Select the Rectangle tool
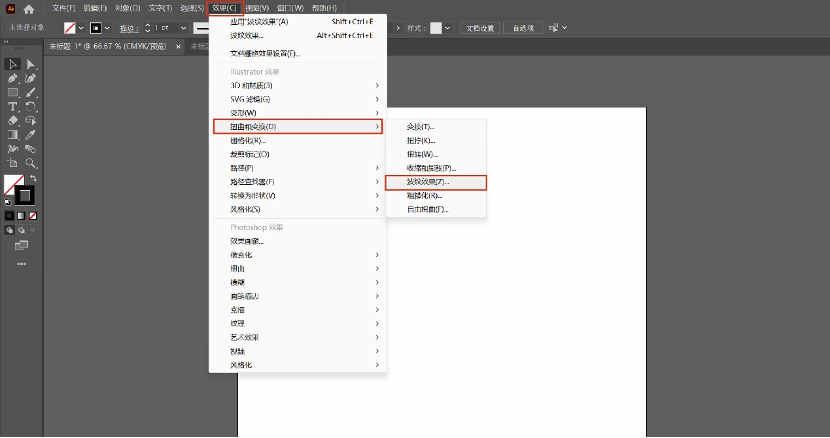This screenshot has height=438, width=830. coord(13,93)
